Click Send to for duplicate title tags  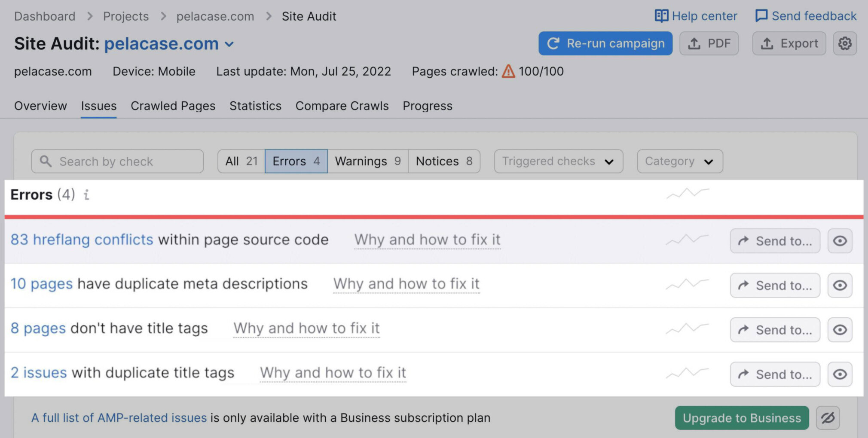(775, 374)
